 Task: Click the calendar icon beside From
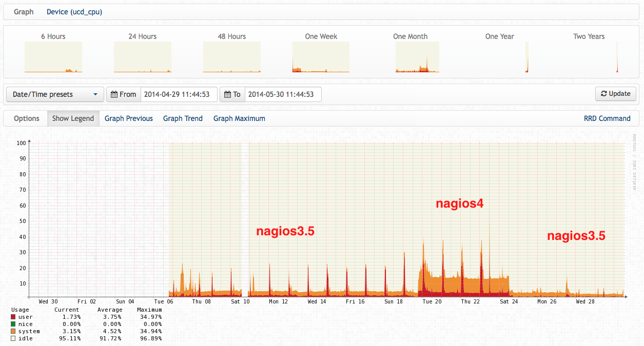point(114,94)
